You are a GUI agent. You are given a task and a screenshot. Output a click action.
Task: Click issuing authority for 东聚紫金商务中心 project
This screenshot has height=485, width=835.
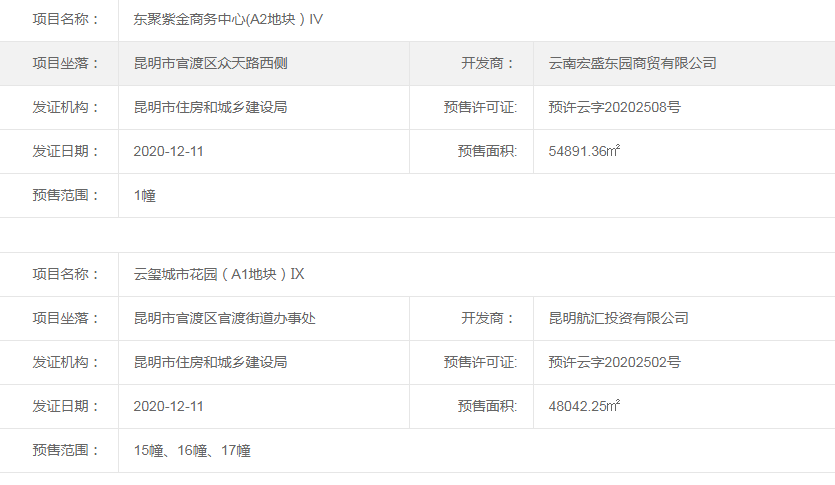pos(210,107)
